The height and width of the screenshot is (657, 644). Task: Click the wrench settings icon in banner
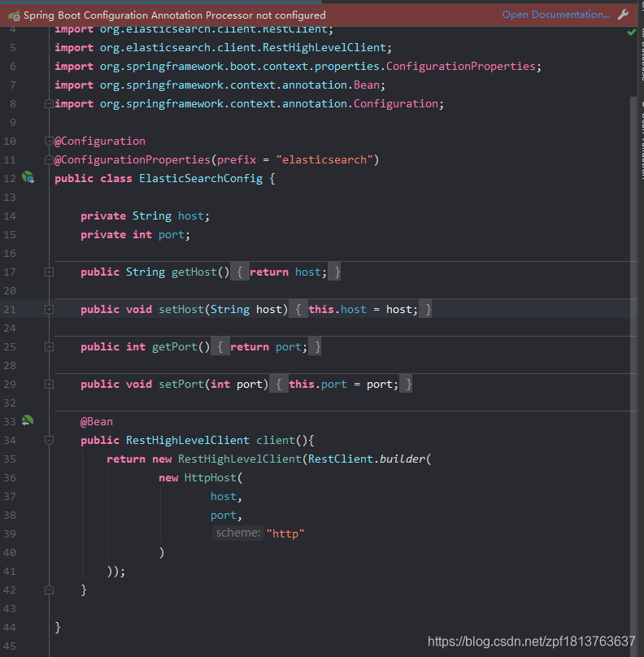click(623, 15)
